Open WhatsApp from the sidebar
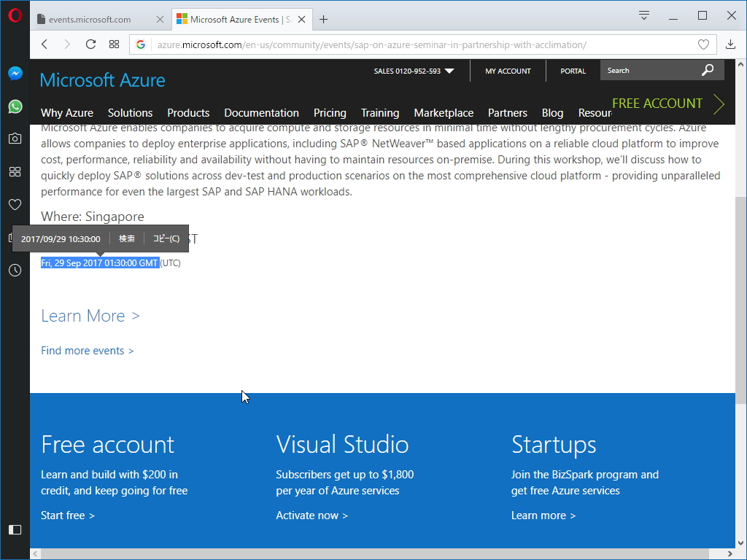 [x=15, y=106]
